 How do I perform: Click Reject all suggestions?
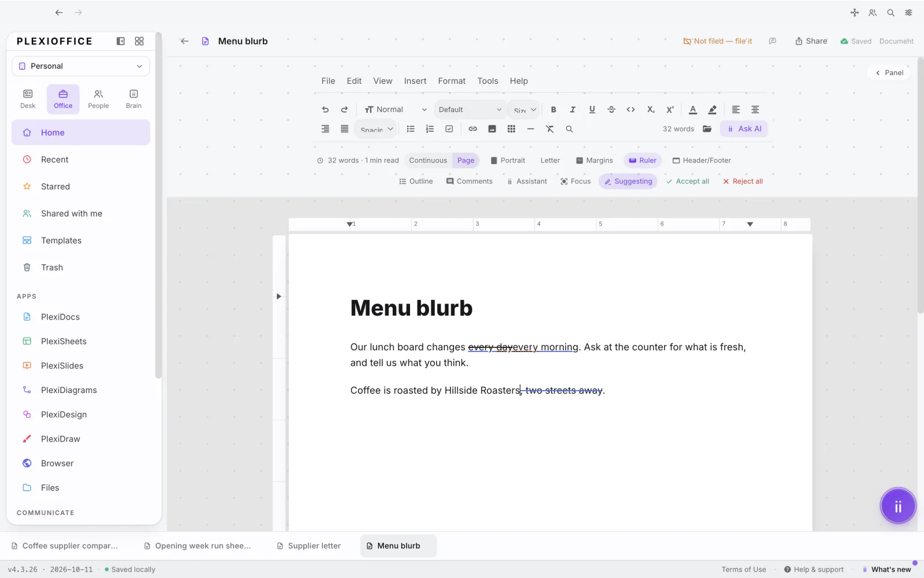coord(743,181)
